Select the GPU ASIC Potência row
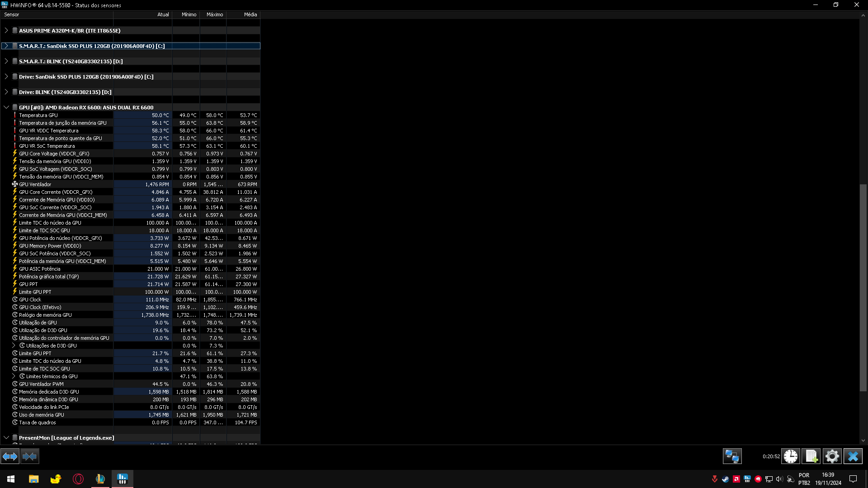The image size is (868, 488). click(x=40, y=269)
